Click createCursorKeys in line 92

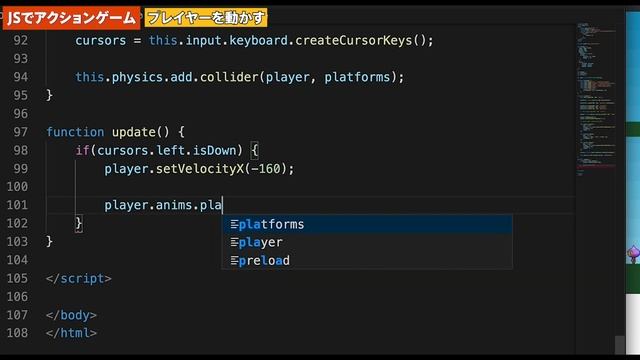(353, 40)
